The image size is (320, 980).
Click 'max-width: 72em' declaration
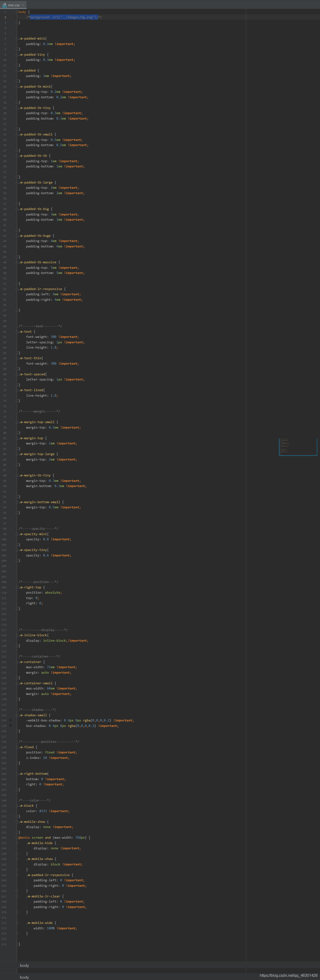40,667
